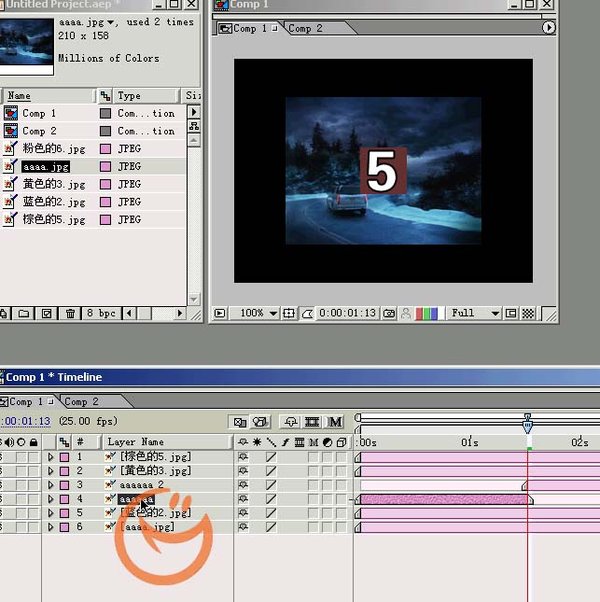Toggle quality switch for layer aaaaaa 2
Viewport: 600px width, 602px height.
coord(271,485)
